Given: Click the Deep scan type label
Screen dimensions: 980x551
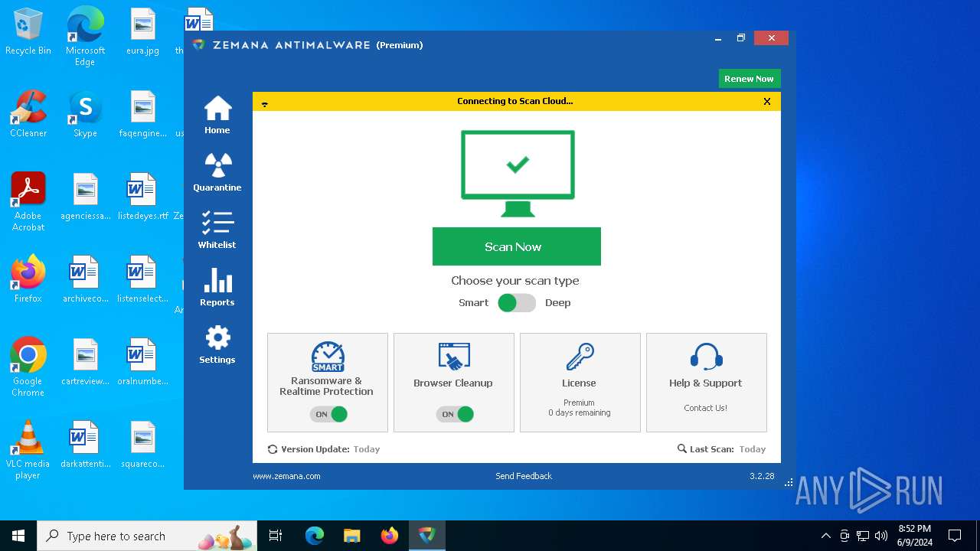Looking at the screenshot, I should (558, 303).
